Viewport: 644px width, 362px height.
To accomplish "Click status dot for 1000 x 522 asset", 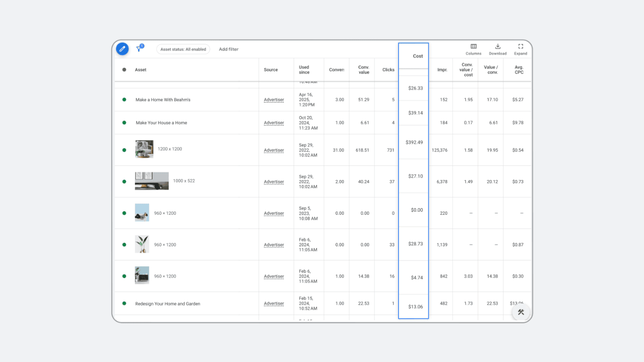I will tap(124, 182).
